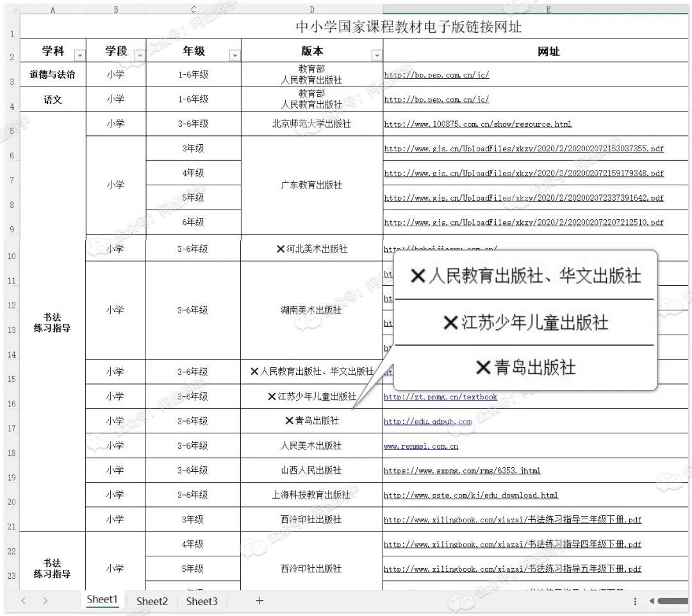Open xilingbook 三年级下册.pdf link
This screenshot has height=616, width=692.
tap(513, 520)
